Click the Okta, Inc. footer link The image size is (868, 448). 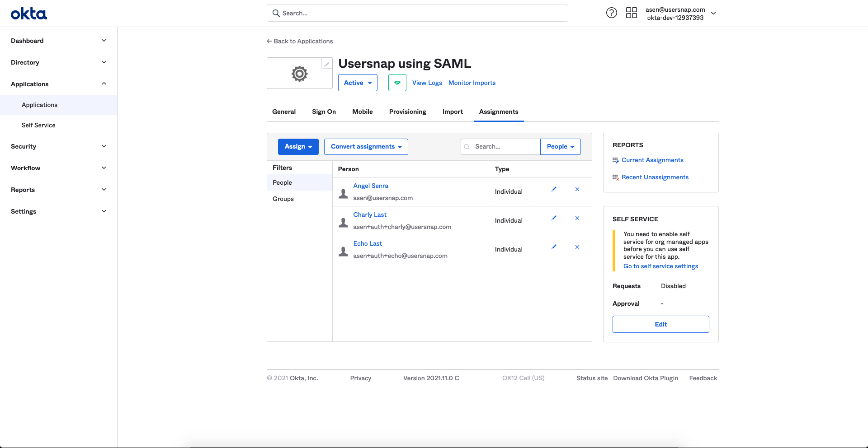point(304,378)
